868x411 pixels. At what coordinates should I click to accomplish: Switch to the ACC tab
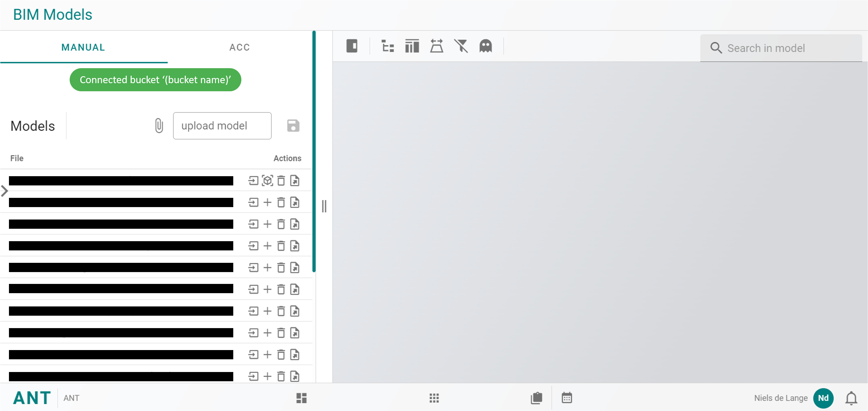[x=240, y=47]
